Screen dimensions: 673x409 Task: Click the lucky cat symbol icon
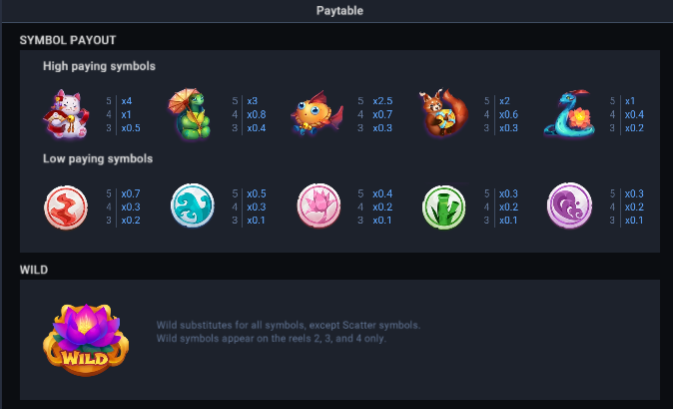point(66,114)
